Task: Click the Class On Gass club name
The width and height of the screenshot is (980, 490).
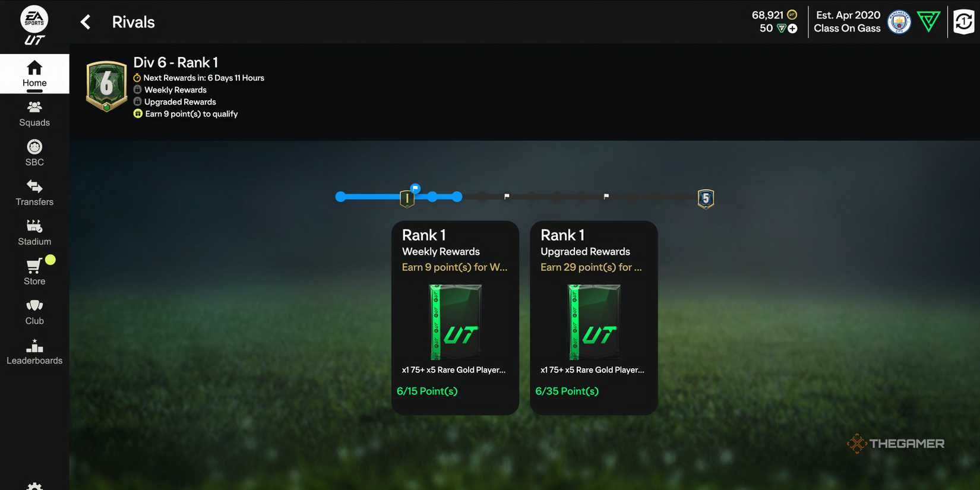Action: click(x=847, y=29)
